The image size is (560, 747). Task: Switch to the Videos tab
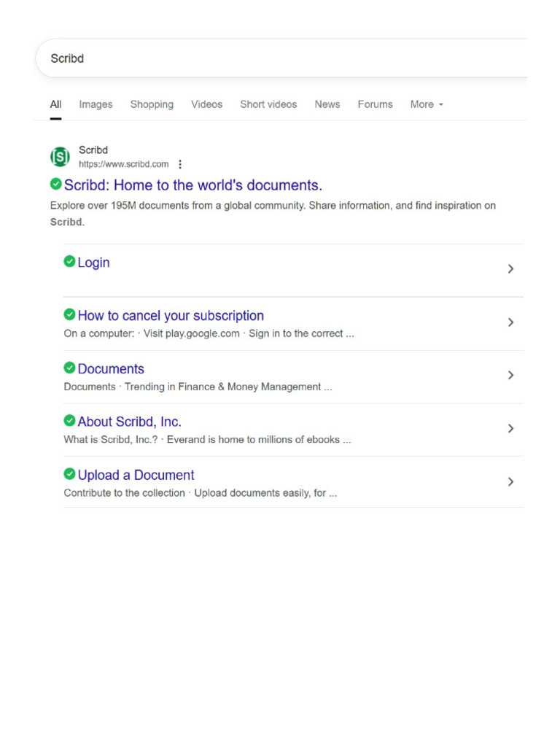click(x=206, y=104)
